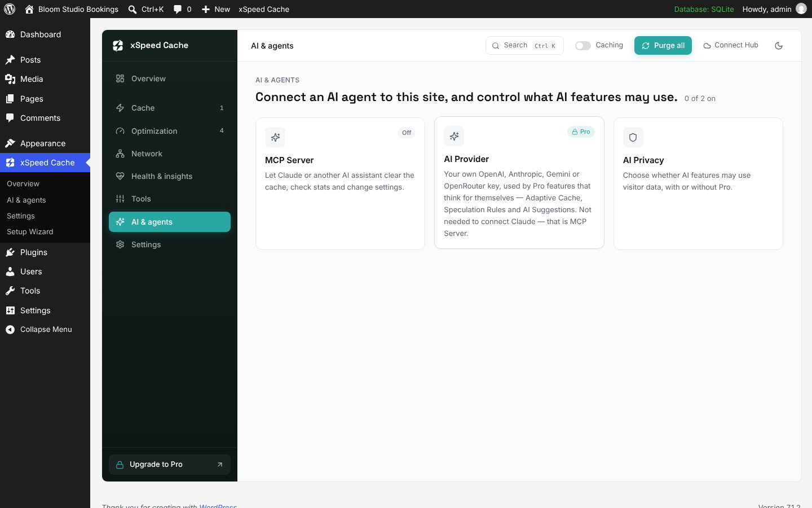812x508 pixels.
Task: Open Posts in WordPress menu
Action: (x=45, y=60)
